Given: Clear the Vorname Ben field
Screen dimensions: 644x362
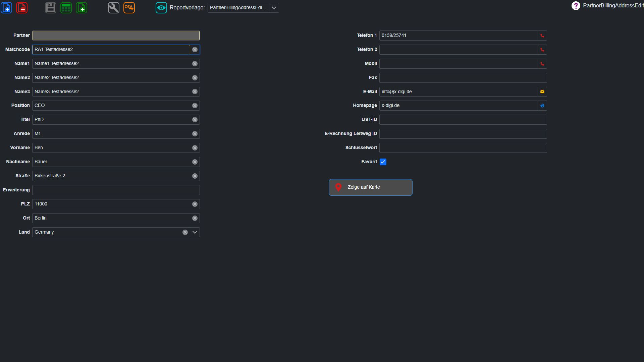Looking at the screenshot, I should [x=195, y=148].
